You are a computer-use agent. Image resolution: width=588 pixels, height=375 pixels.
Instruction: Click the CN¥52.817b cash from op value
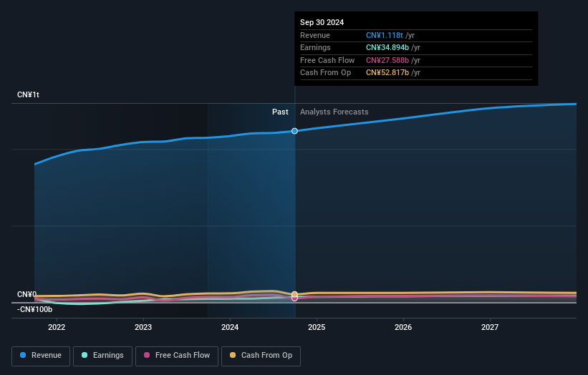click(387, 73)
